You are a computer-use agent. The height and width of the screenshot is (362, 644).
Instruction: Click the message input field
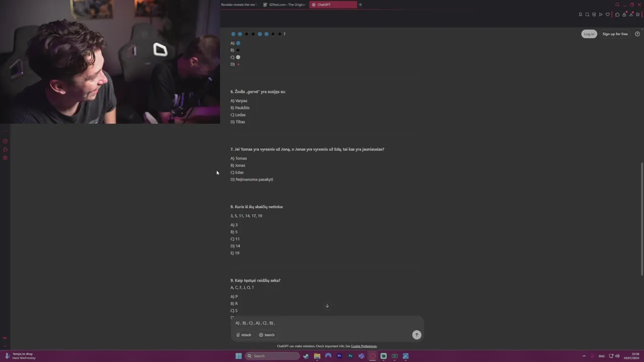(x=327, y=323)
